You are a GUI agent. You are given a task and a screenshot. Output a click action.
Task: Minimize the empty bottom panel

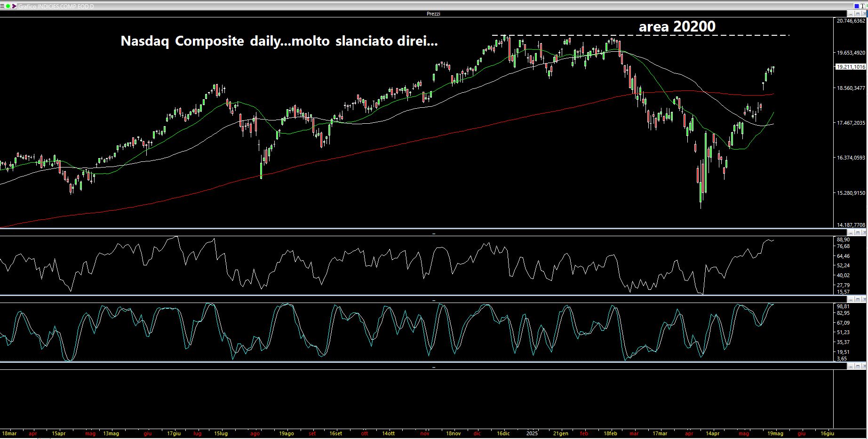(851, 366)
